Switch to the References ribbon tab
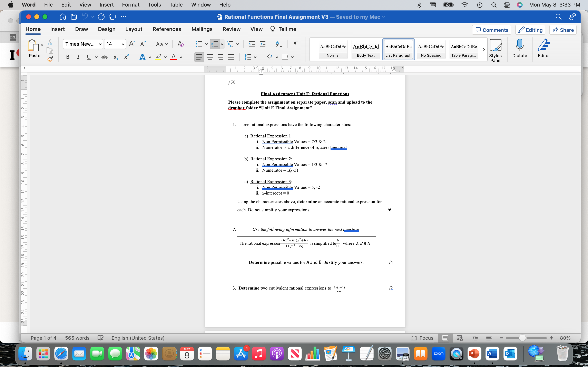Viewport: 588px width, 367px height. 167,29
